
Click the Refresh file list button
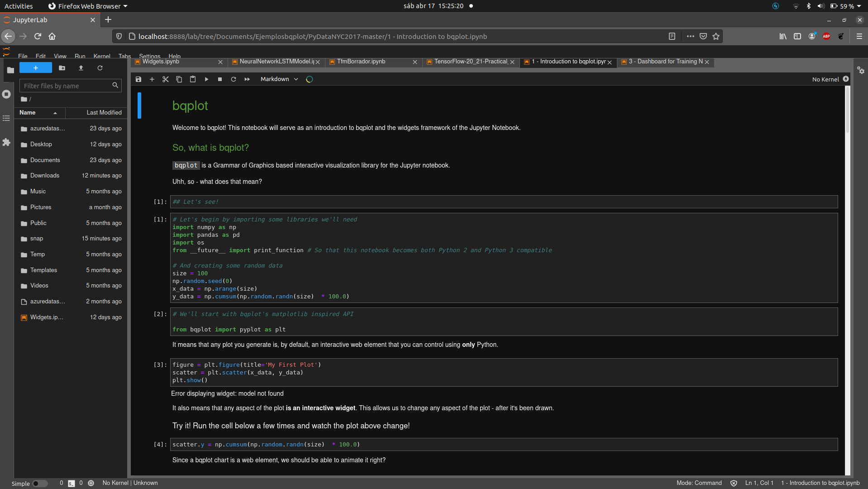100,68
